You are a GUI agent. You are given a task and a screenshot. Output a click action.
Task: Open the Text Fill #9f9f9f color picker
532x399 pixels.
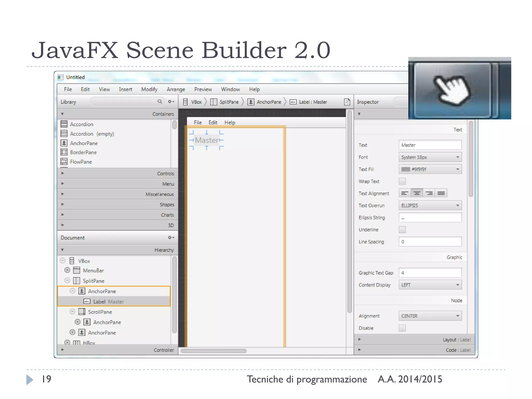pyautogui.click(x=430, y=169)
